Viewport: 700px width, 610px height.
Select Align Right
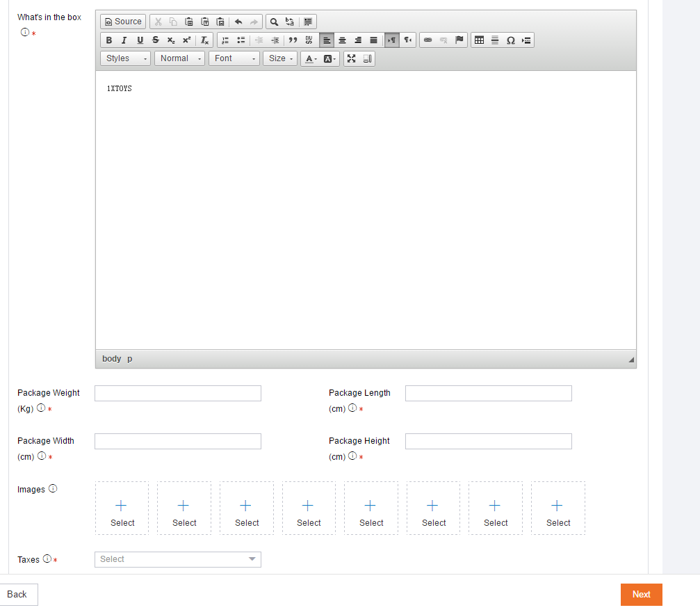coord(358,40)
